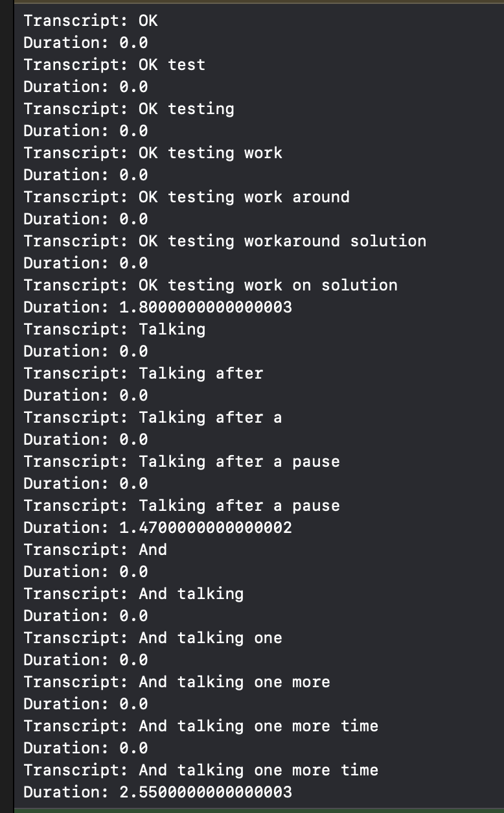The width and height of the screenshot is (504, 813).
Task: Select the "Transcript: Talking after" line
Action: coord(143,373)
